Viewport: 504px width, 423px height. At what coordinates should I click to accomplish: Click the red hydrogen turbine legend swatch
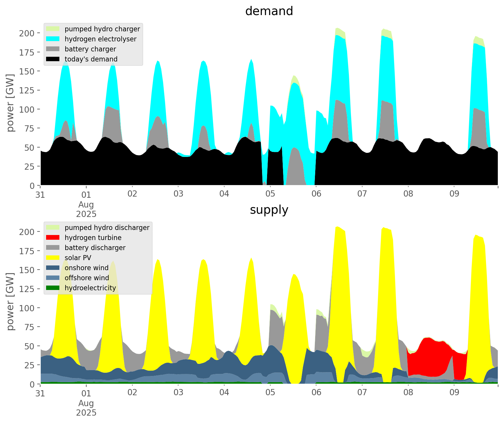[53, 238]
